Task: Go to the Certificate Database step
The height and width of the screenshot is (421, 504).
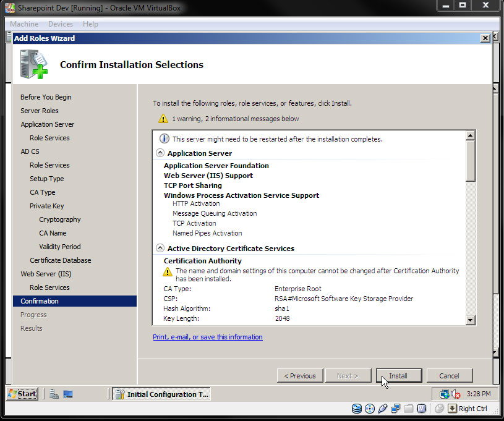Action: point(61,260)
